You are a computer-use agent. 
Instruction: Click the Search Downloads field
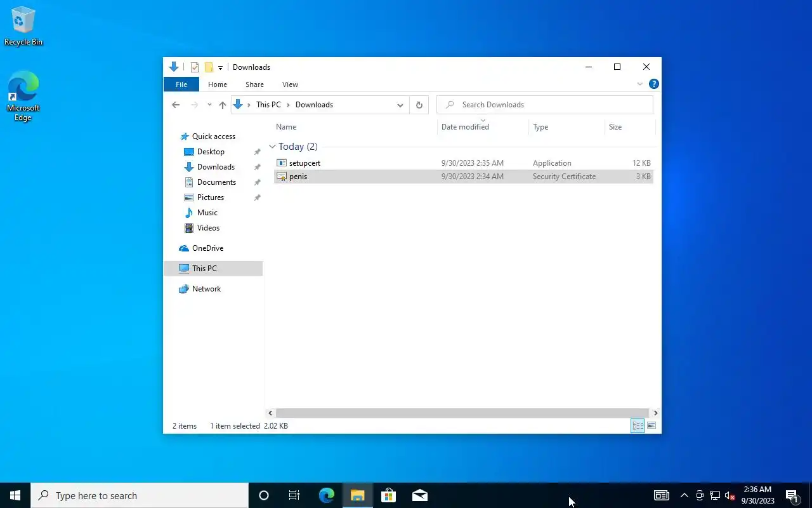click(545, 105)
